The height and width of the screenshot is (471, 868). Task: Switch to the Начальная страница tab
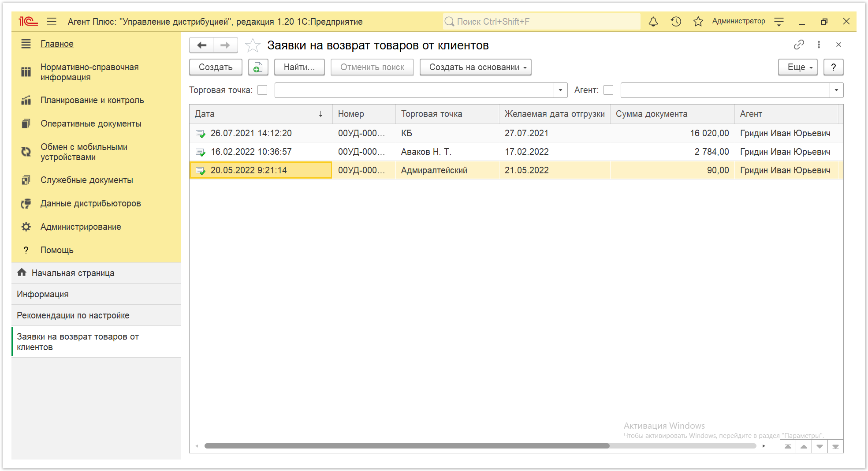(x=73, y=273)
